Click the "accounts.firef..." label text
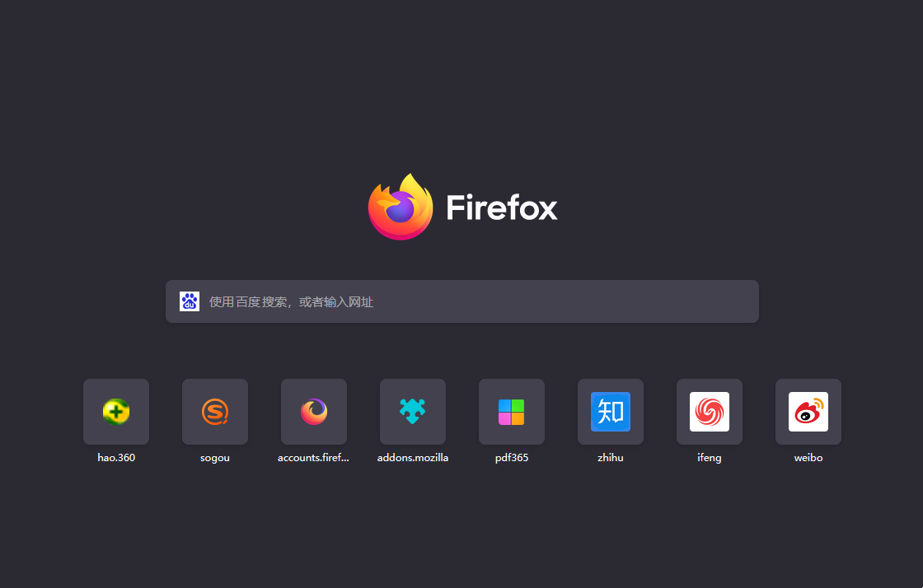Image resolution: width=923 pixels, height=588 pixels. tap(314, 457)
